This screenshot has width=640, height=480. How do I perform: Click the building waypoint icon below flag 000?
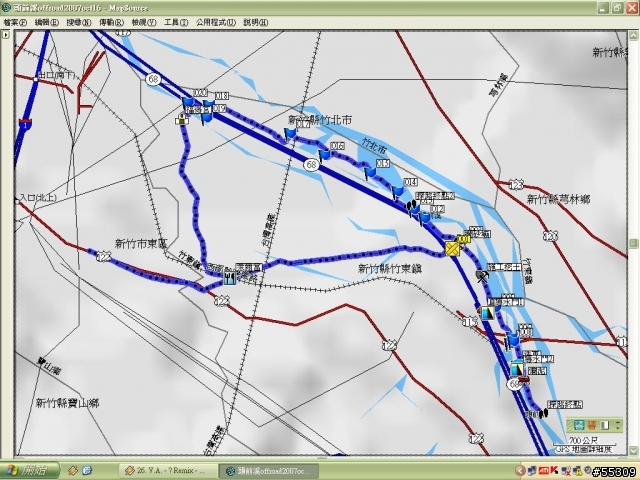coord(182,120)
